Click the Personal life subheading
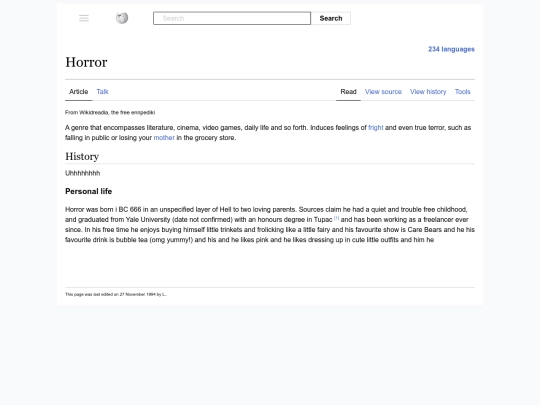The image size is (540, 405). point(89,191)
